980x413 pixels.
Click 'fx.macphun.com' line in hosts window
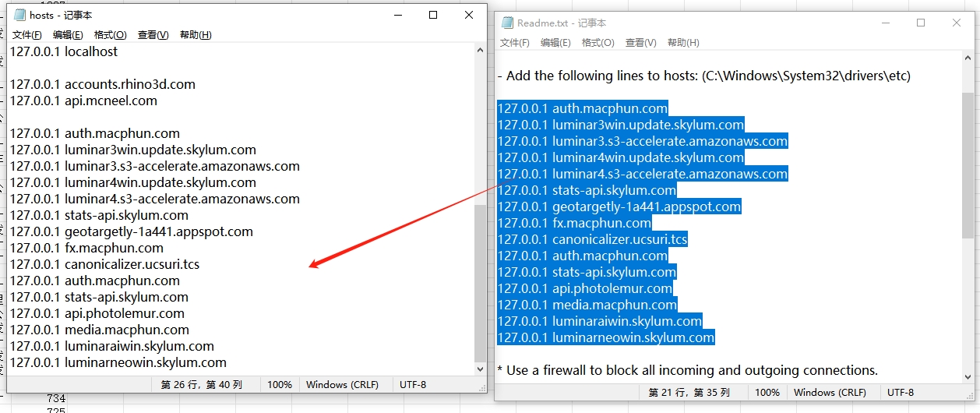(86, 248)
